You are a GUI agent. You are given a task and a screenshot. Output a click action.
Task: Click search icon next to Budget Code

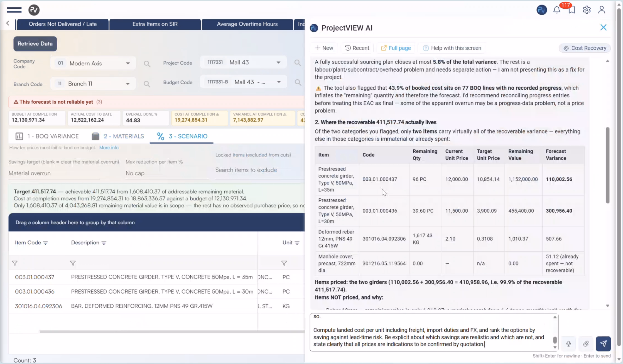(298, 82)
